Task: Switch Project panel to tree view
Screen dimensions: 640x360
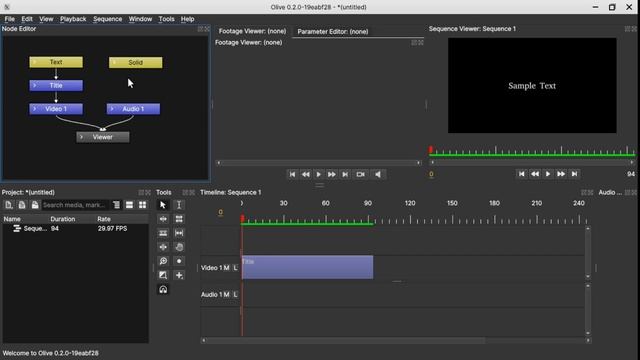Action: tap(116, 205)
